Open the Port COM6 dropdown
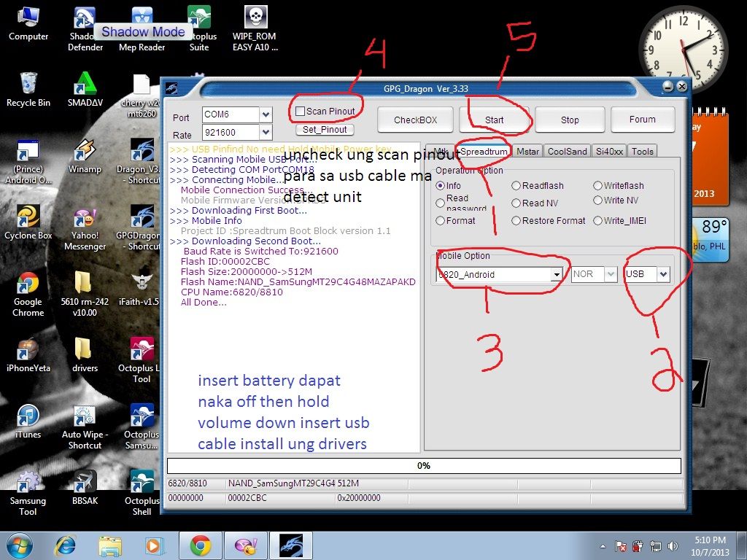747x560 pixels. 266,114
